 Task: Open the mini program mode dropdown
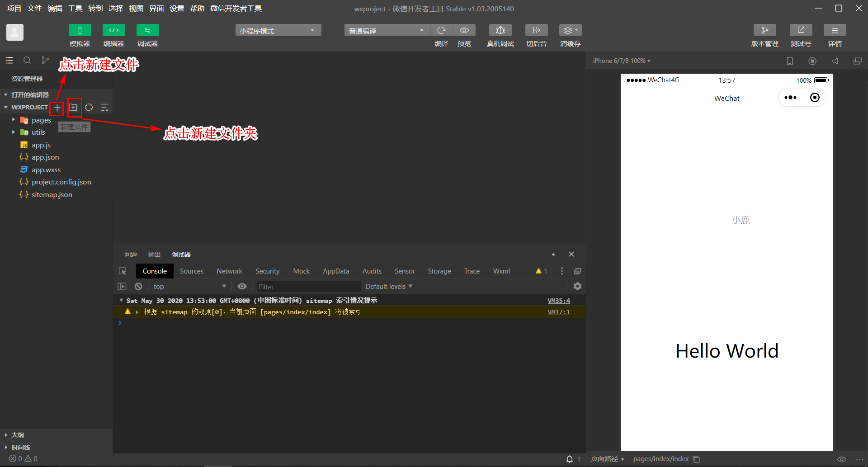click(278, 30)
